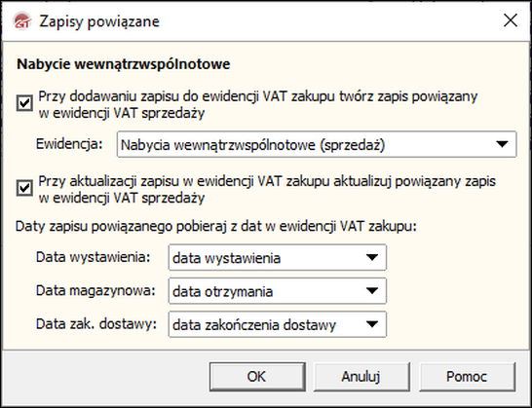
Task: Open help with the Pomoc button
Action: tap(467, 377)
